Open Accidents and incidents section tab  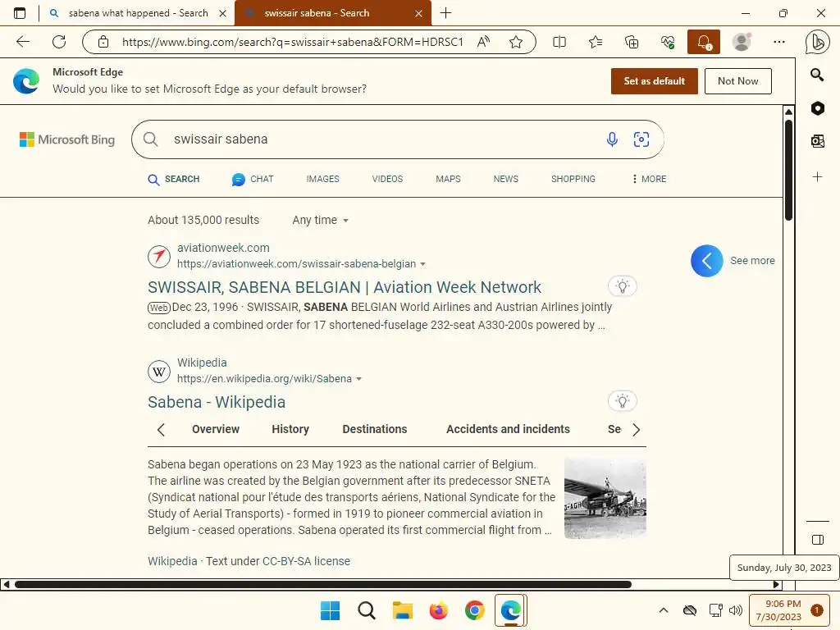[x=508, y=429]
